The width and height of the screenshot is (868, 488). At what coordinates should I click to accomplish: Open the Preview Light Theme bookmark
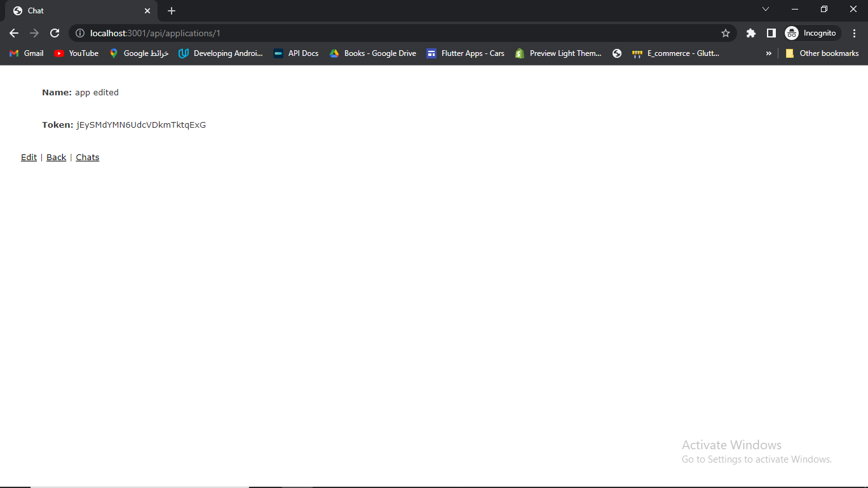tap(558, 53)
